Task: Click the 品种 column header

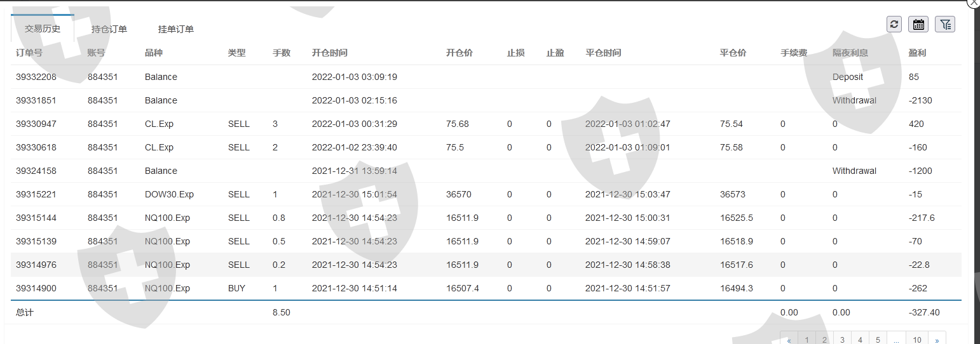Action: coord(154,53)
